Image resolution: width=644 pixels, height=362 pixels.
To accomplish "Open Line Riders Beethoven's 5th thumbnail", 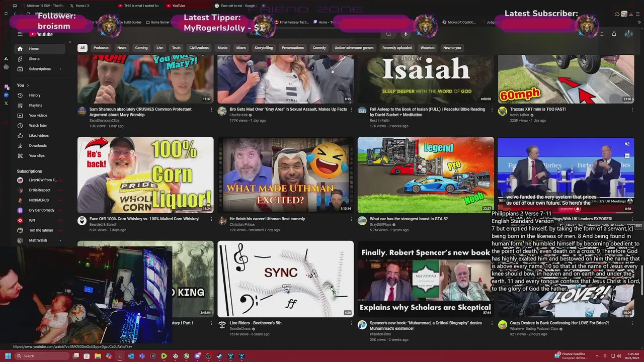I will coord(285,279).
